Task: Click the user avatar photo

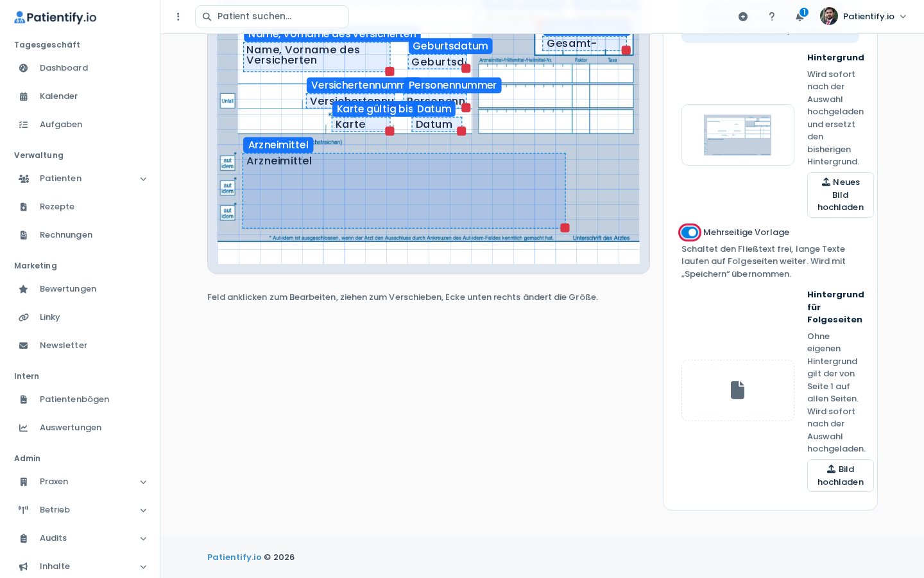Action: pos(829,16)
